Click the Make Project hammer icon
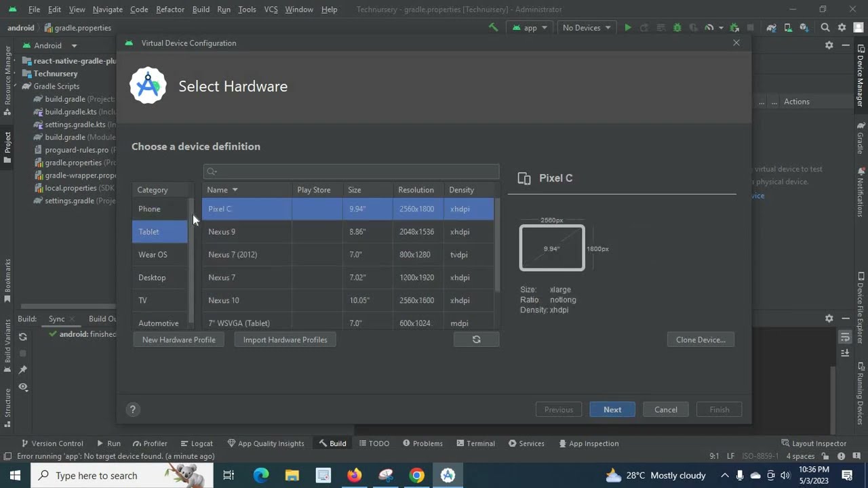 (x=493, y=28)
